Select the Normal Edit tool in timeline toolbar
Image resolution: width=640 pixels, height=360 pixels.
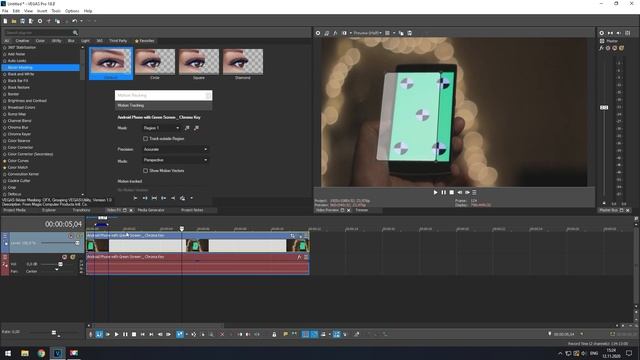pos(180,334)
